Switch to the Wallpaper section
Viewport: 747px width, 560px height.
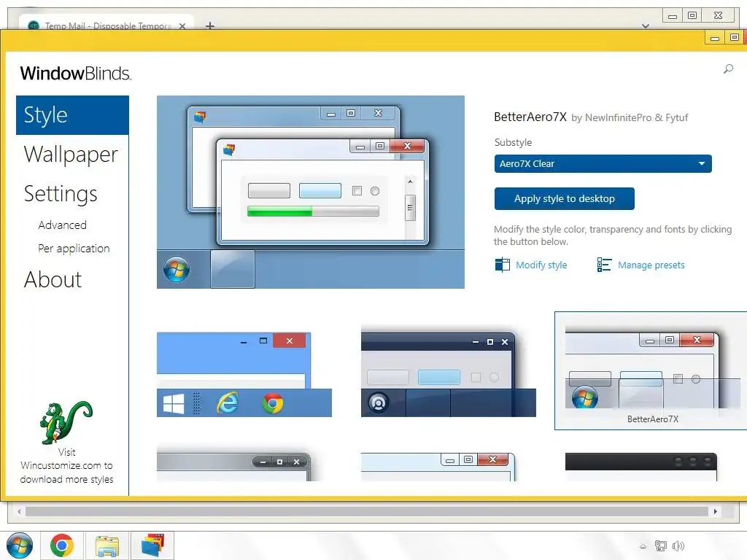tap(71, 155)
